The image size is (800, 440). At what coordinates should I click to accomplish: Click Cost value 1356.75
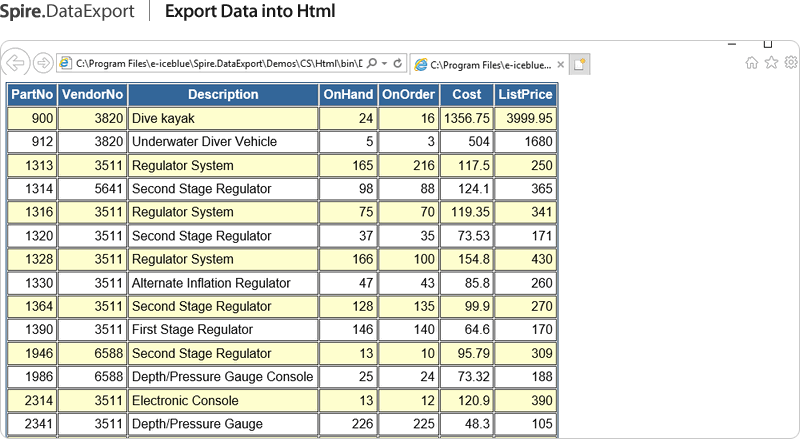click(x=466, y=118)
